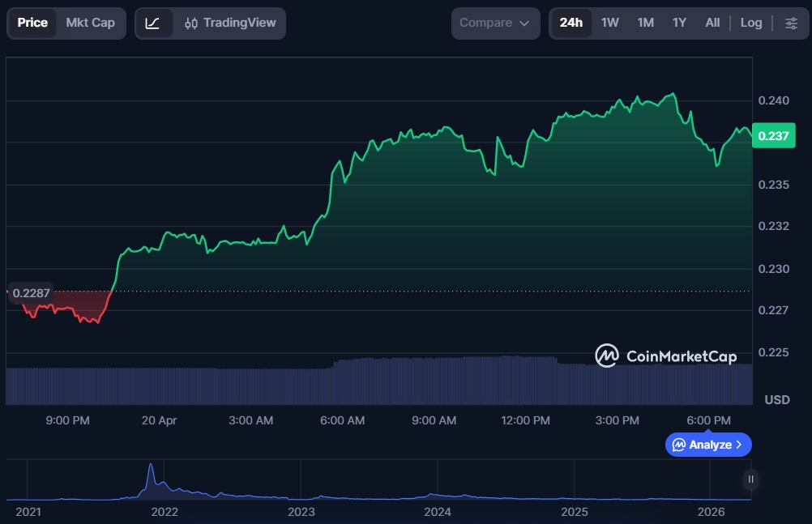812x524 pixels.
Task: Expand the Analyze button chevron
Action: click(x=738, y=445)
